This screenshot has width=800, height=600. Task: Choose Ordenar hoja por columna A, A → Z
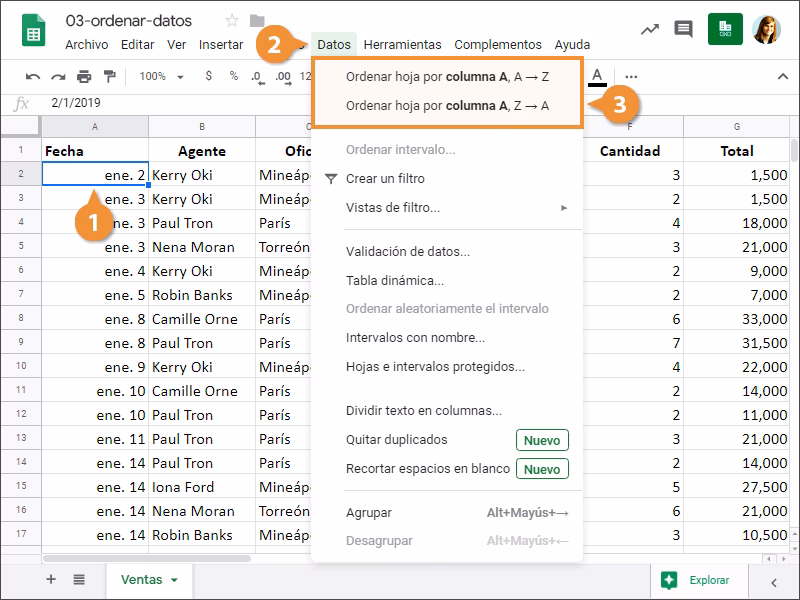pos(447,76)
